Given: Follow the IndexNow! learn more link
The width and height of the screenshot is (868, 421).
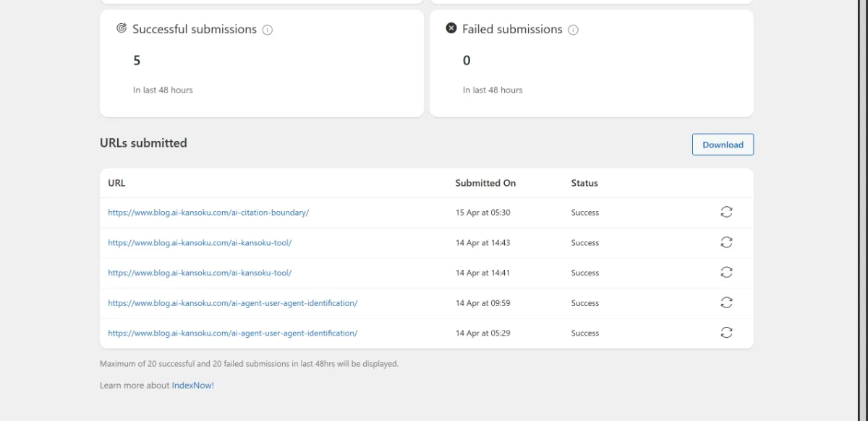Looking at the screenshot, I should coord(192,386).
